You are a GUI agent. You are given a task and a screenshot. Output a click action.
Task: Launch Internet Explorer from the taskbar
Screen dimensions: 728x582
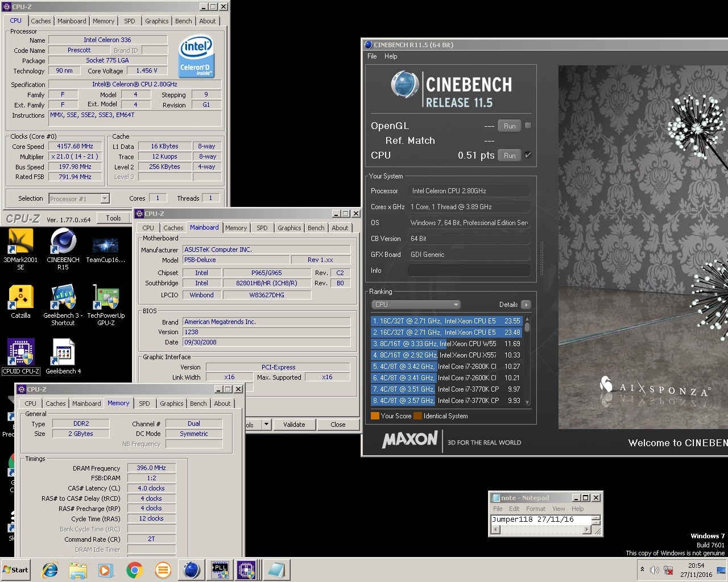click(x=50, y=570)
